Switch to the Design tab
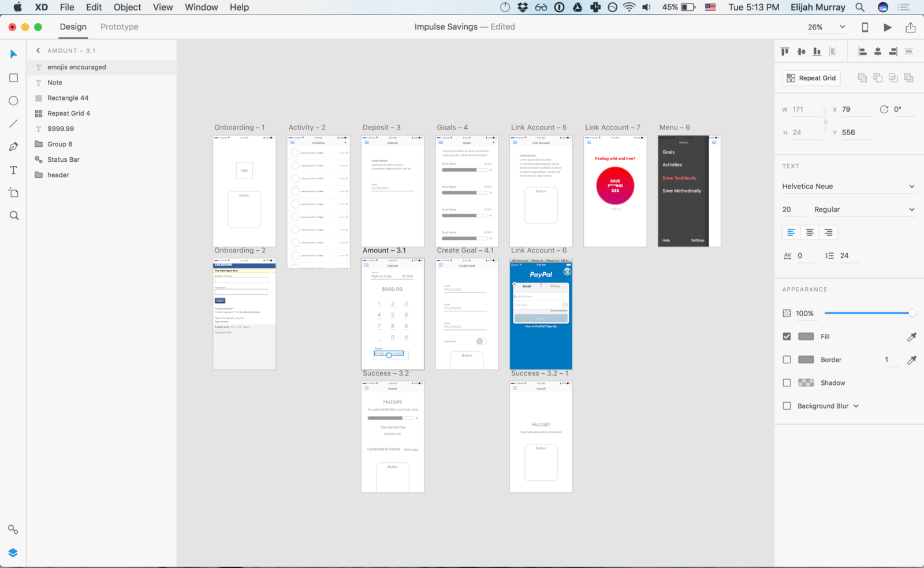Screen dimensions: 924x568 click(73, 27)
